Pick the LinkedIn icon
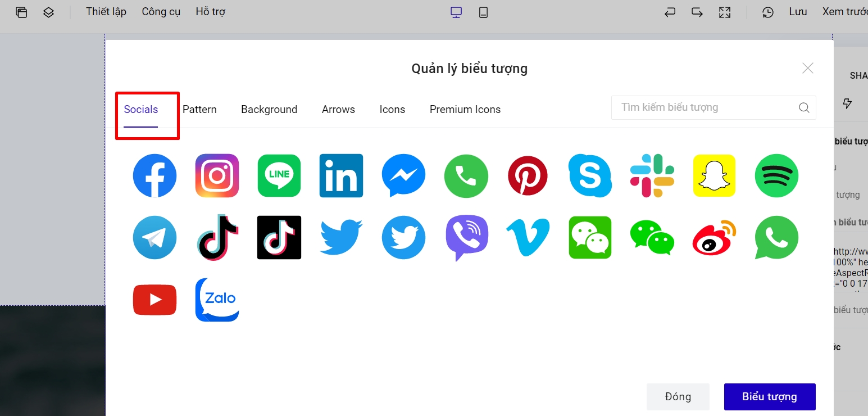 [341, 175]
